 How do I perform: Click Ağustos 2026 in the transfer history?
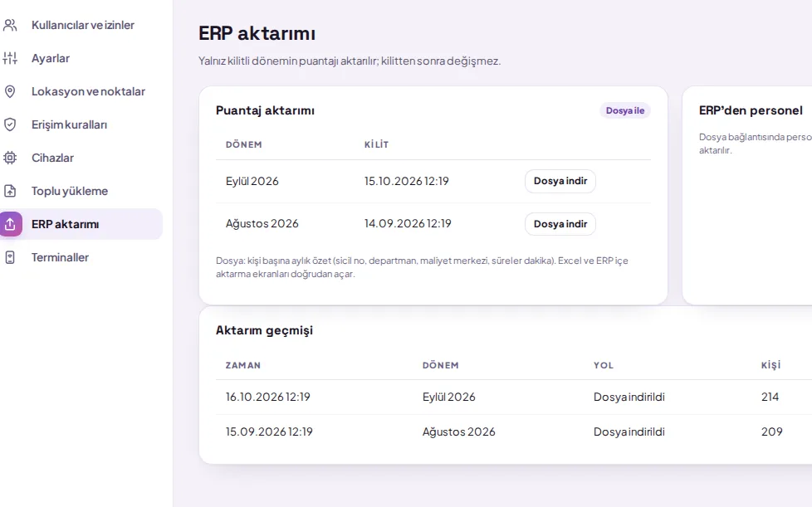click(459, 431)
